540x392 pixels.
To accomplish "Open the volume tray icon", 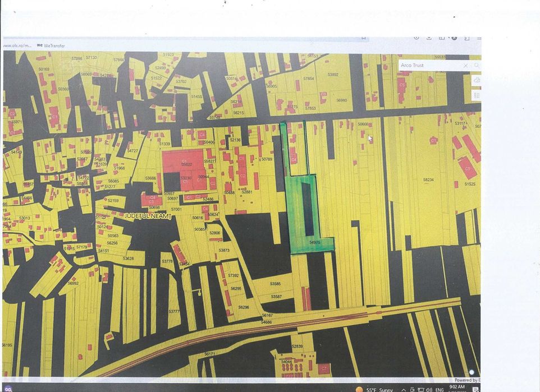I will 429,390.
